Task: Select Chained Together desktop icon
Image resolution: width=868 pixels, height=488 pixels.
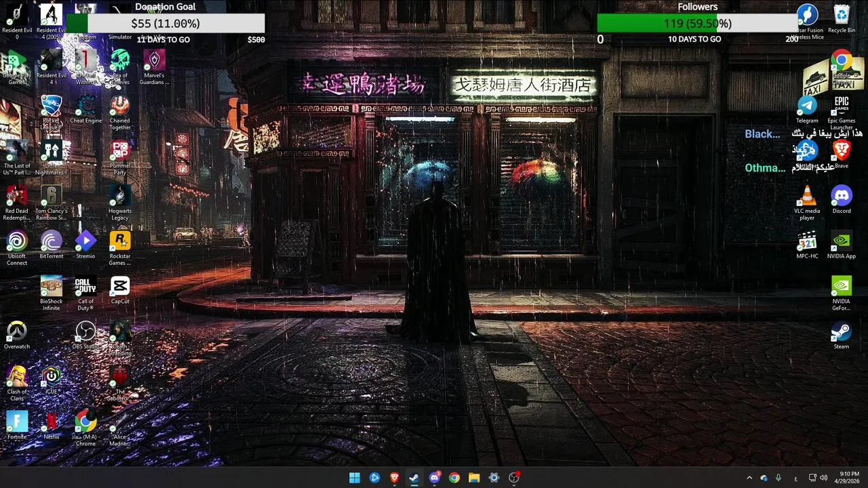Action: point(120,113)
